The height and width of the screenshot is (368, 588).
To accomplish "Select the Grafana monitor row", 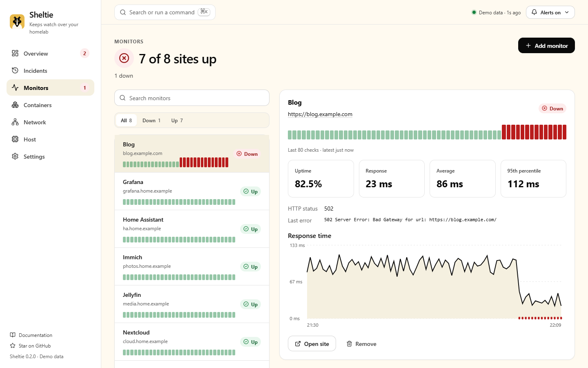I will click(192, 191).
